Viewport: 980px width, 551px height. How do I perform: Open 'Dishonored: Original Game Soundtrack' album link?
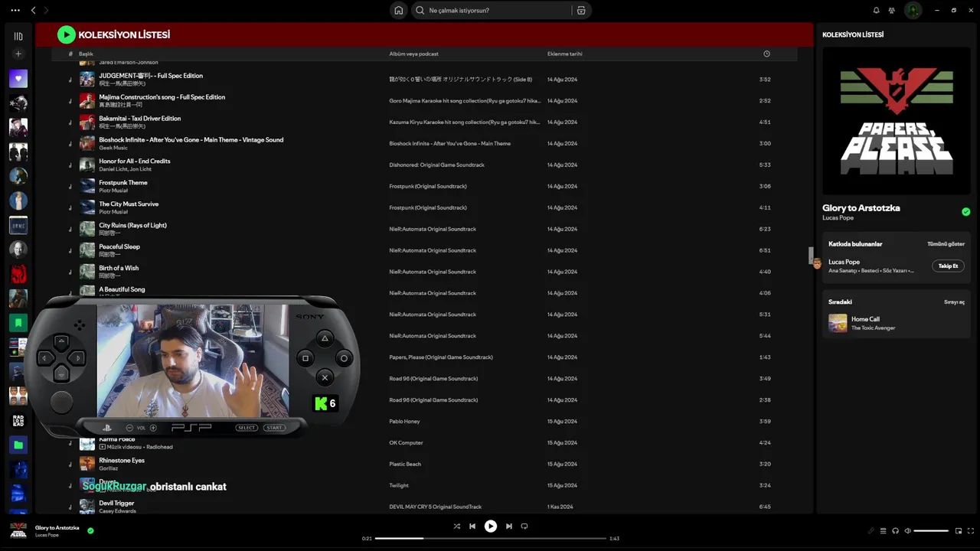point(436,165)
